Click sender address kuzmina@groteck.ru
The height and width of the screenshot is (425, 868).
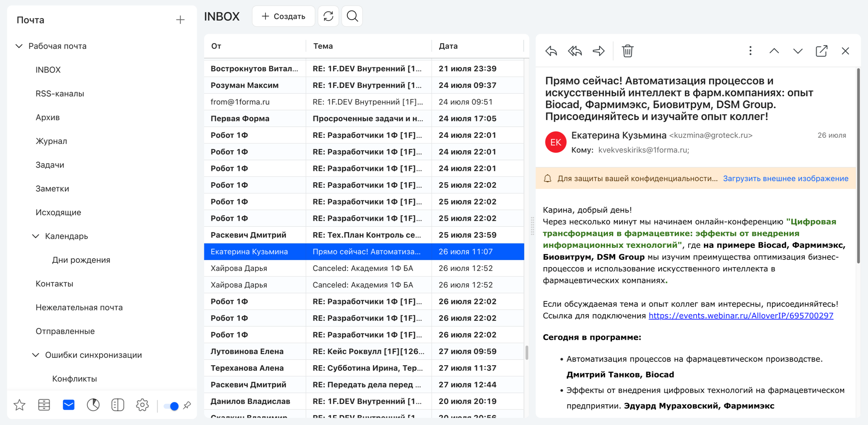click(x=711, y=135)
